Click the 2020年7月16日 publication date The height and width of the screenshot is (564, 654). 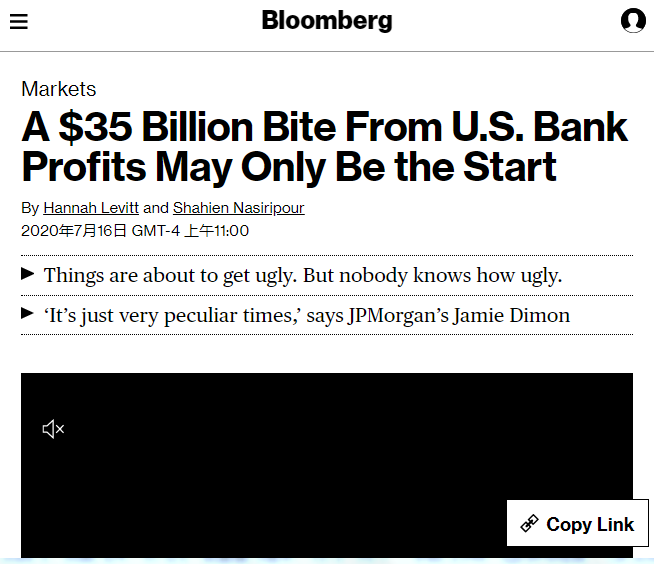tap(73, 231)
